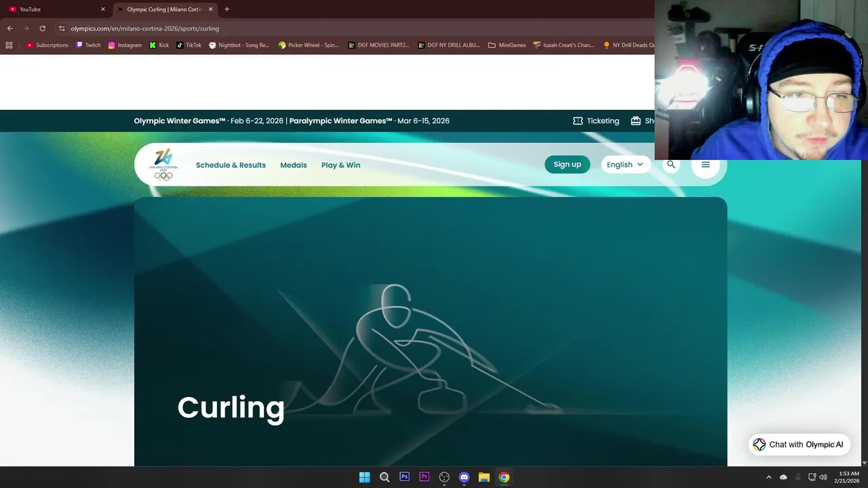
Task: Open OBS Studio from the taskbar
Action: click(444, 477)
